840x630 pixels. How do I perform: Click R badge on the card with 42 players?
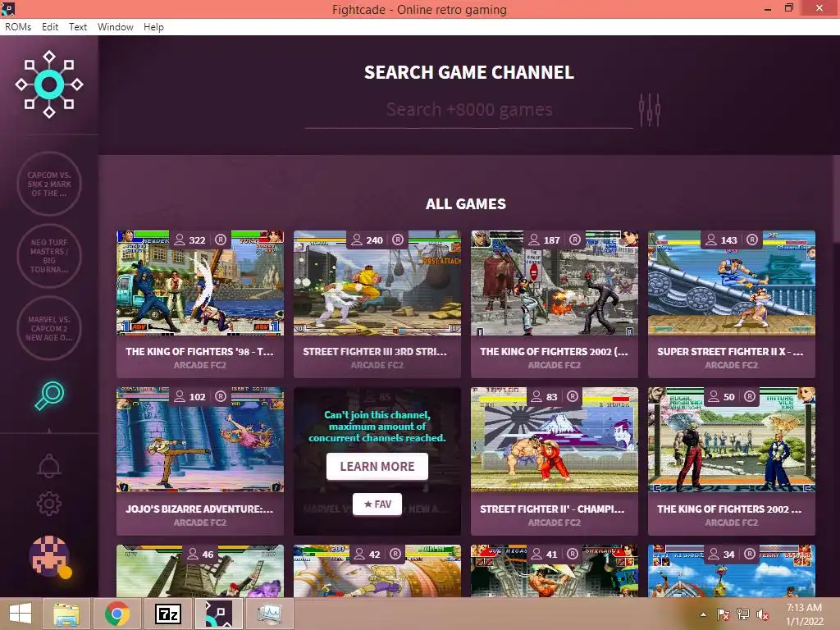(395, 554)
